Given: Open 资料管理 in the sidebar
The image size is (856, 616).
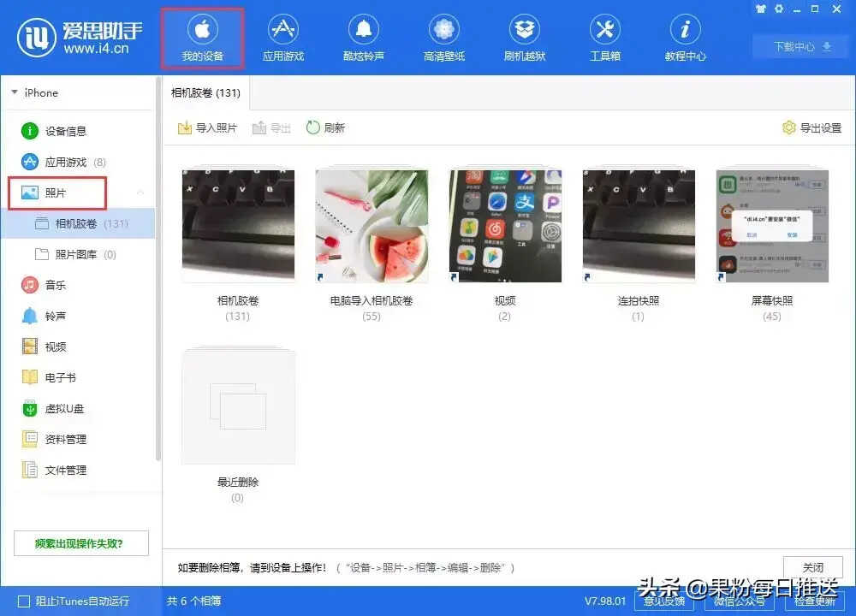Looking at the screenshot, I should (54, 439).
